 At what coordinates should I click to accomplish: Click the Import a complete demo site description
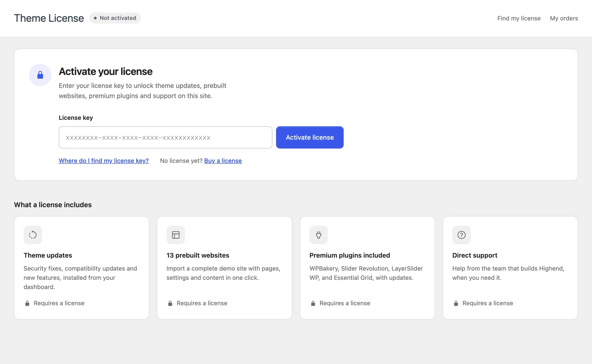click(x=223, y=273)
